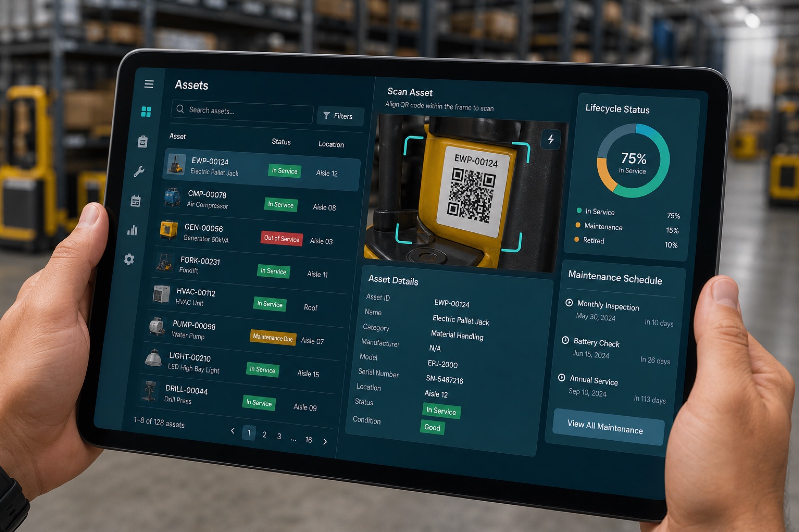Open the Battery Check schedule entry
This screenshot has width=799, height=532.
[616, 350]
